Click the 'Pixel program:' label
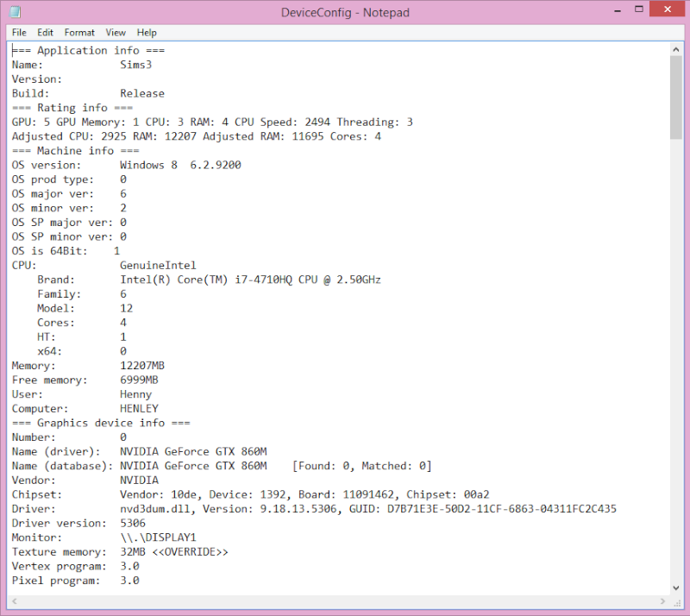The width and height of the screenshot is (690, 616). (x=56, y=581)
